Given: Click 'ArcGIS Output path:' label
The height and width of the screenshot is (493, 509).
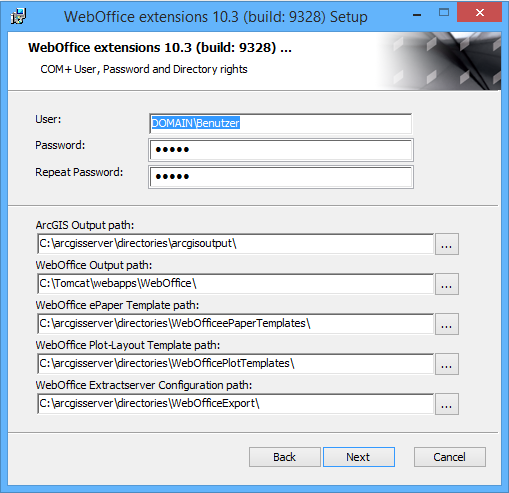Looking at the screenshot, I should coord(85,225).
